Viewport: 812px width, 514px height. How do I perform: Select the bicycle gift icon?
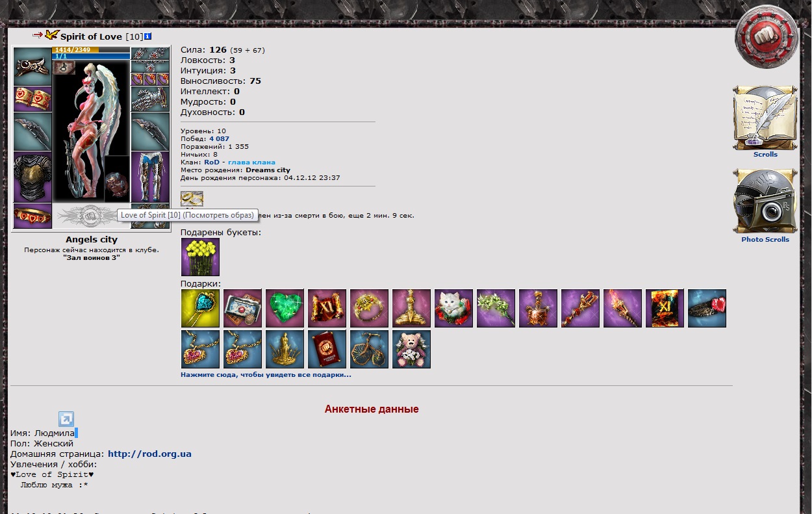(369, 349)
